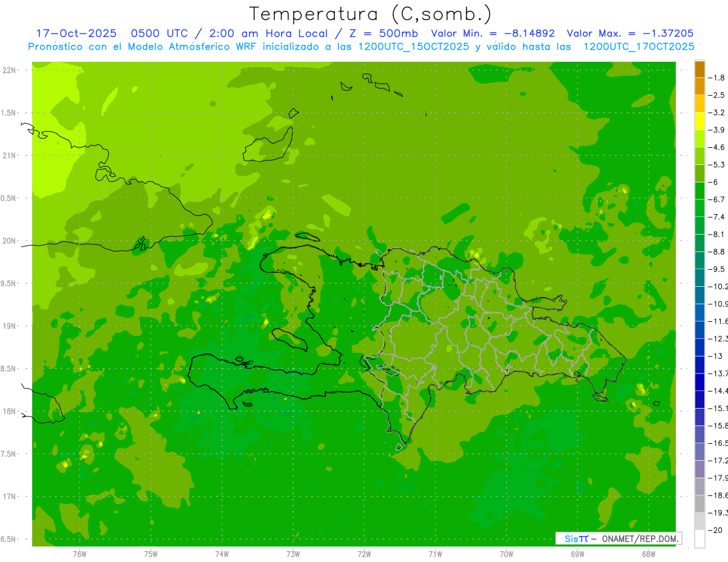Click 'Valor Min. = -8.14892' text
The image size is (728, 562).
(493, 33)
